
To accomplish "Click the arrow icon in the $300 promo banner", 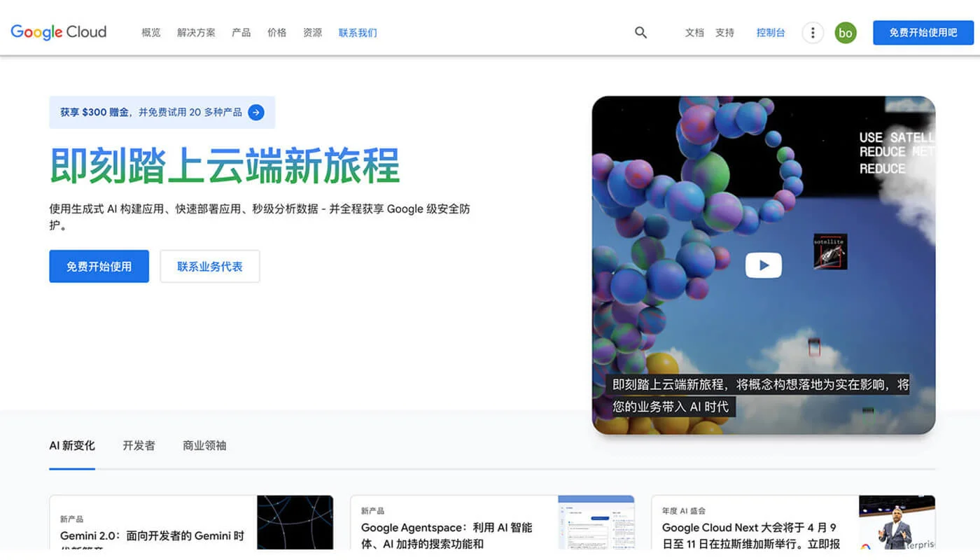I will coord(255,112).
